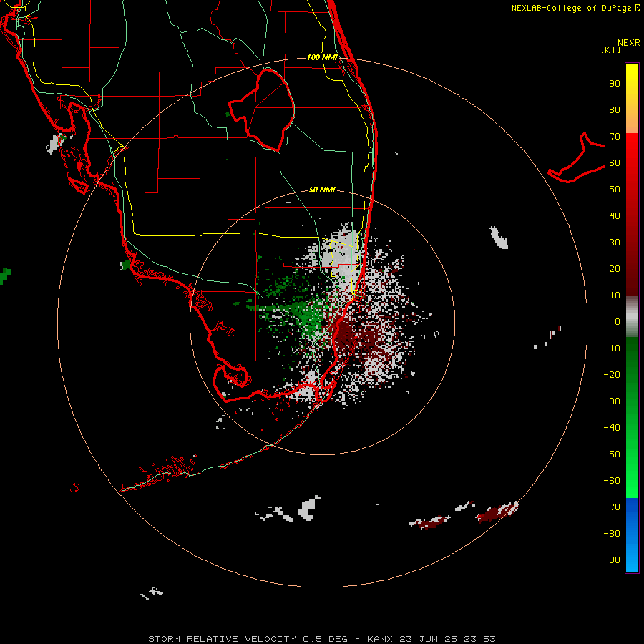The height and width of the screenshot is (644, 644).
Task: Click the -60 value on the color scale
Action: tap(612, 481)
